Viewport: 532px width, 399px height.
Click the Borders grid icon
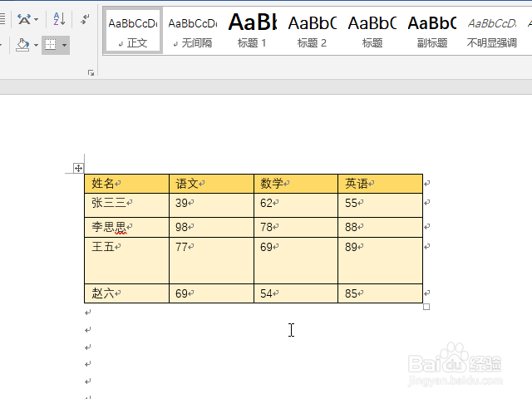coord(50,45)
